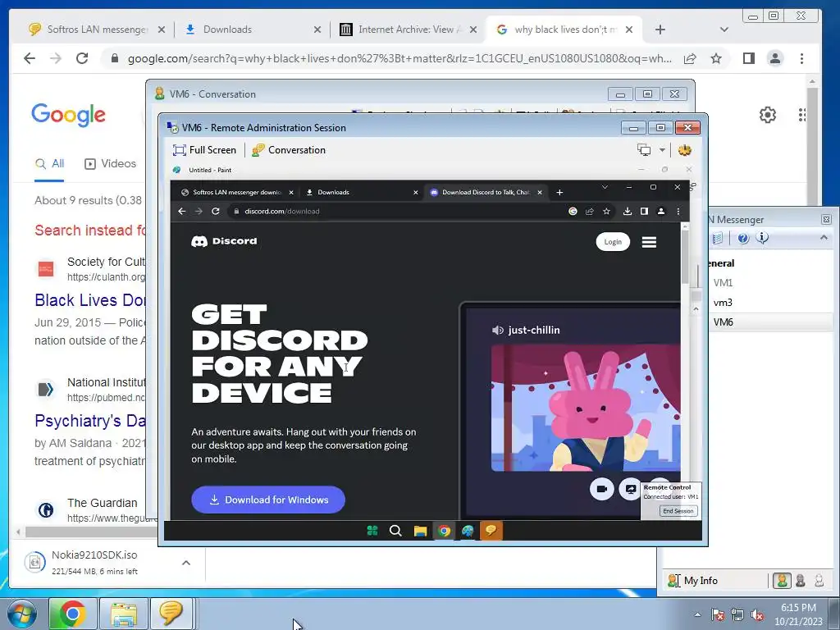Click the Google logo

[69, 115]
